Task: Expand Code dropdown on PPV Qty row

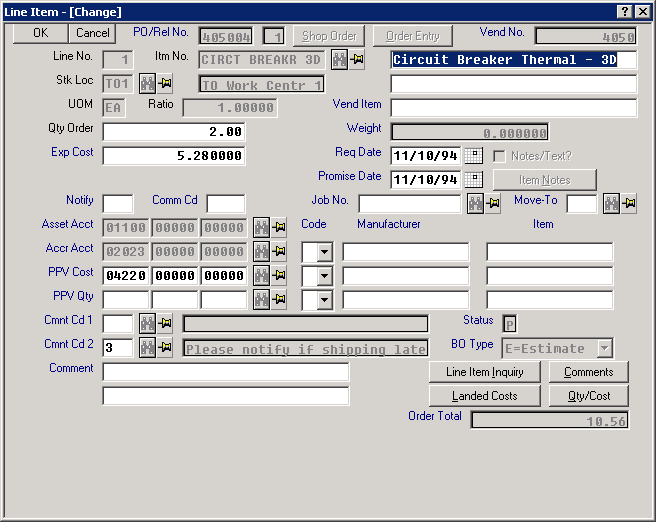Action: click(x=325, y=300)
